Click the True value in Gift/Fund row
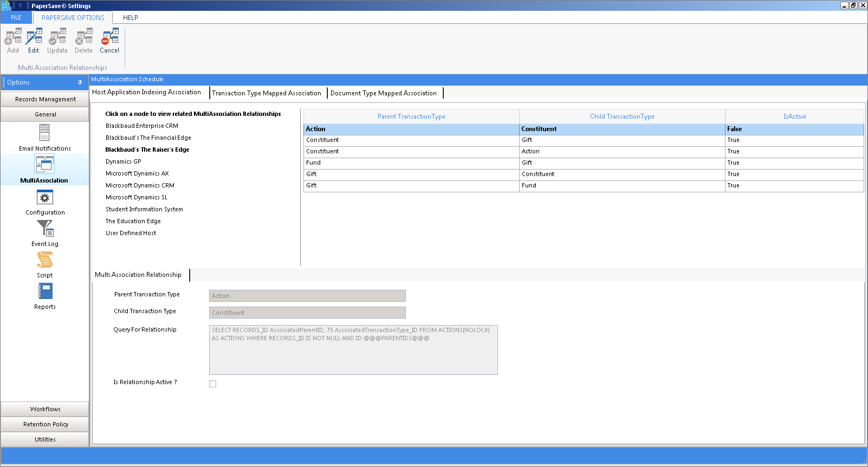This screenshot has width=868, height=467. pos(733,186)
